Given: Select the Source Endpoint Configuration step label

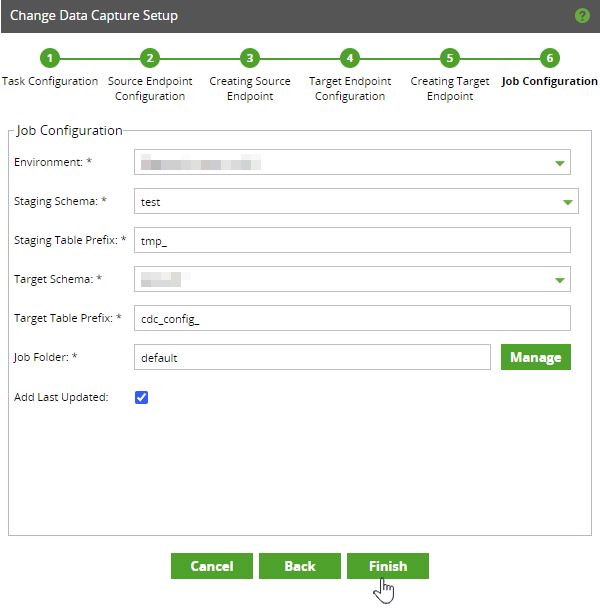Looking at the screenshot, I should click(150, 88).
